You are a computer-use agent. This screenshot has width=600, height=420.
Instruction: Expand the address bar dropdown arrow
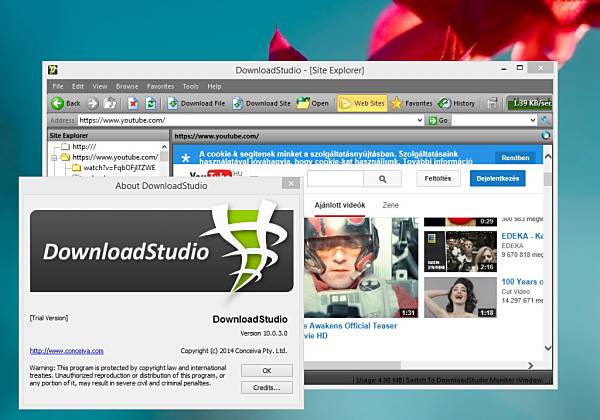[419, 120]
